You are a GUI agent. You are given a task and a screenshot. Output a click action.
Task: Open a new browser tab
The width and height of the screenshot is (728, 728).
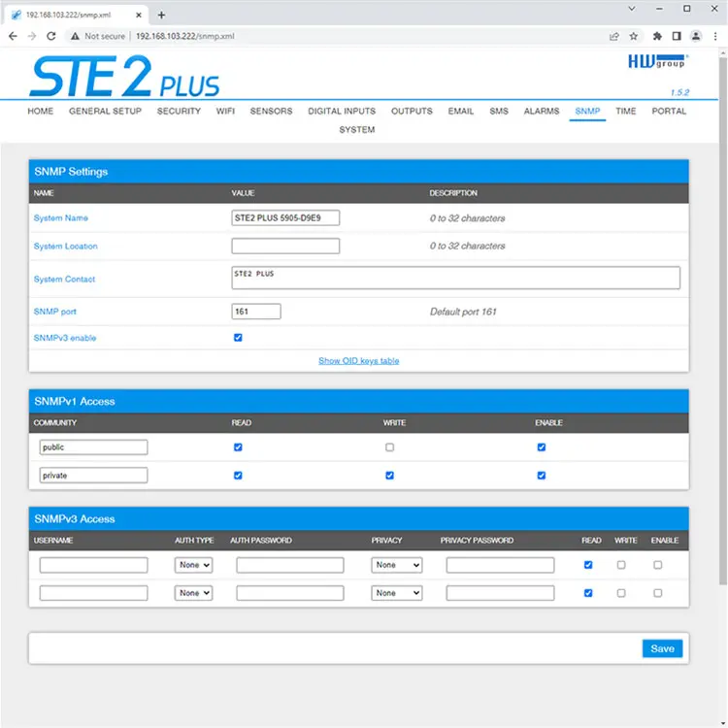click(x=161, y=15)
